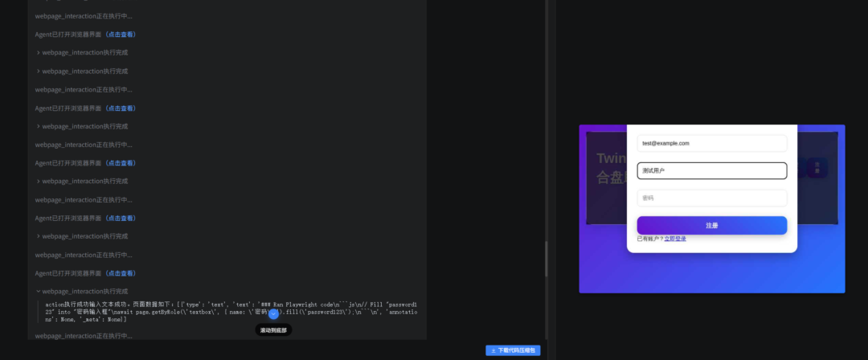Click the 下载代码压缩包 download button
Image resolution: width=868 pixels, height=360 pixels.
[x=513, y=350]
